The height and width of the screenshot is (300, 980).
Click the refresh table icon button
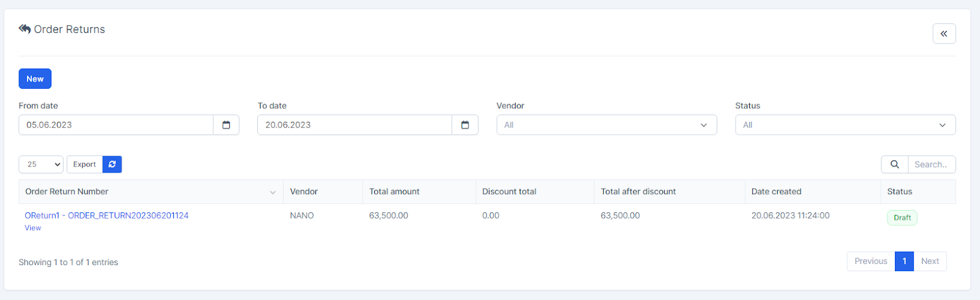(x=112, y=164)
